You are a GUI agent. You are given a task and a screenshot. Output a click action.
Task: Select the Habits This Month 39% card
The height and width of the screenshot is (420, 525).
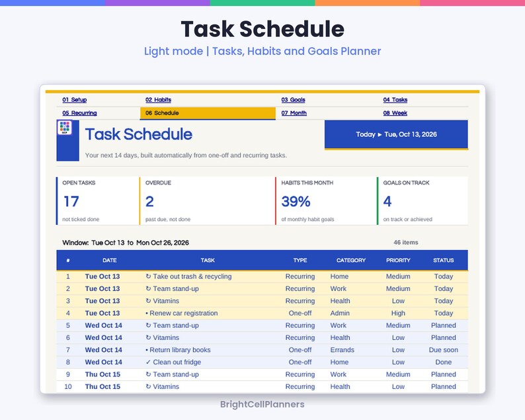(326, 200)
